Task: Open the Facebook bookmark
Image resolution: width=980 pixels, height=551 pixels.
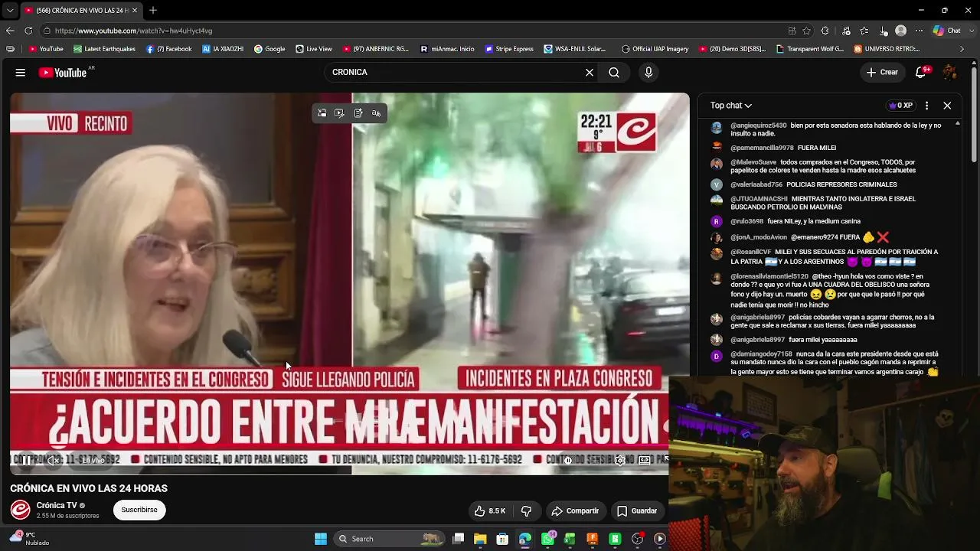Action: 168,49
